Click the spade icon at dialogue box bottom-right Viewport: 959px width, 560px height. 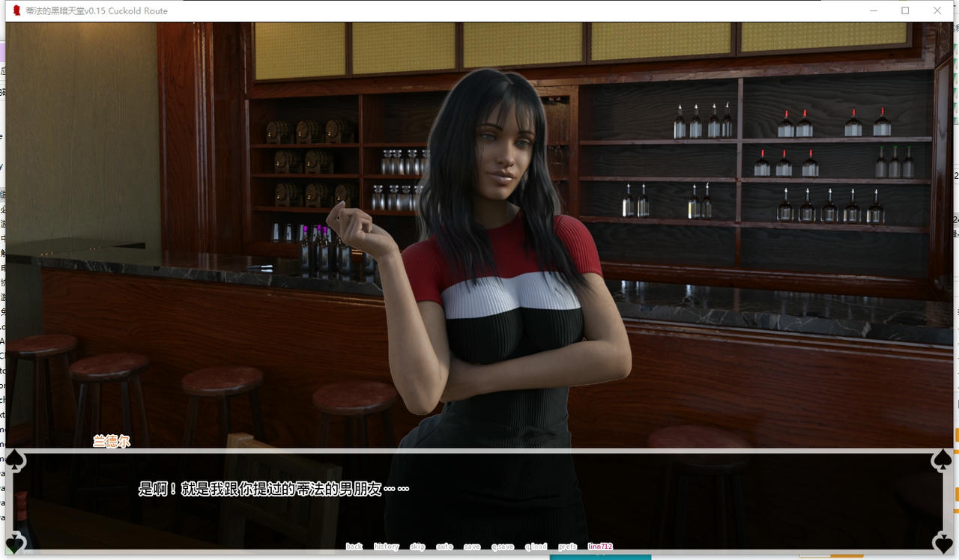pyautogui.click(x=943, y=544)
